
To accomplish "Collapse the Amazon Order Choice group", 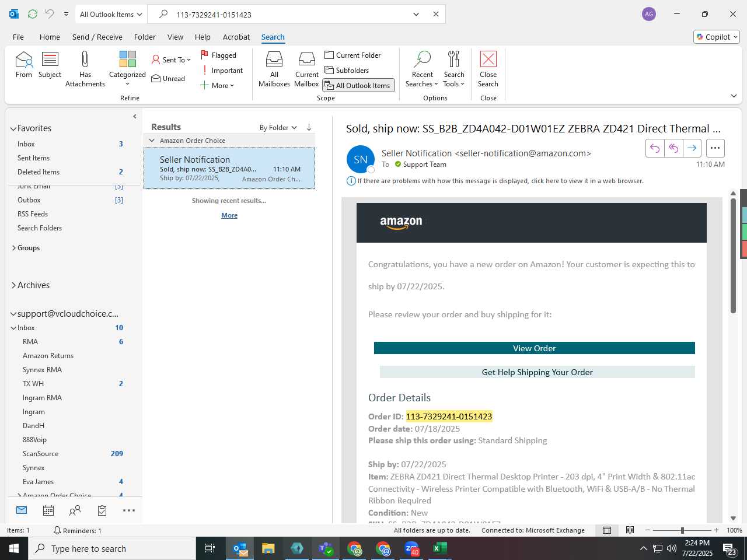I will click(x=152, y=141).
